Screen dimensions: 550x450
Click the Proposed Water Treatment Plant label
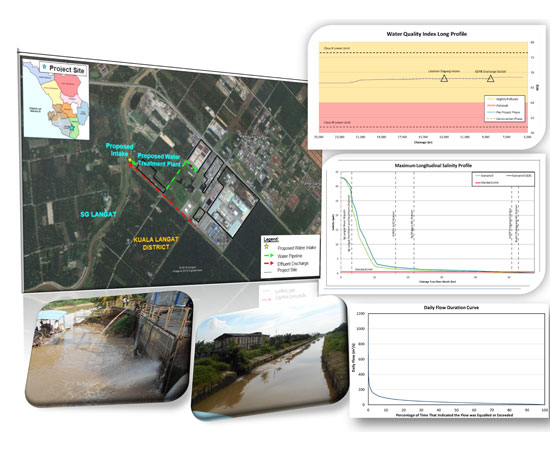(159, 160)
